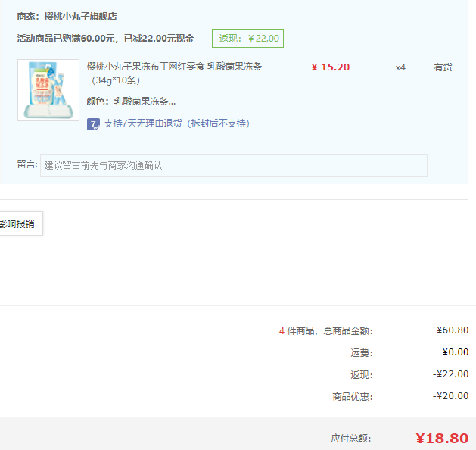
Task: Click the 留言 label
Action: point(27,164)
